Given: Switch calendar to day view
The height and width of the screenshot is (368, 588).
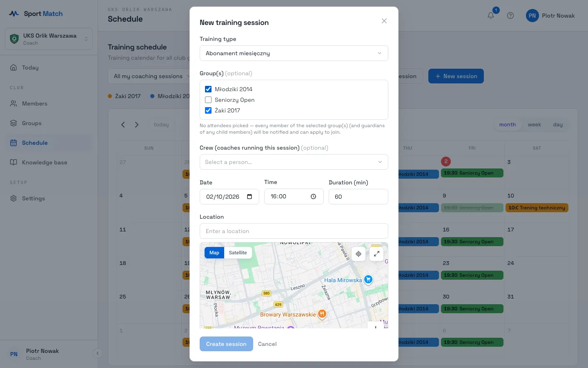Looking at the screenshot, I should coord(558,125).
